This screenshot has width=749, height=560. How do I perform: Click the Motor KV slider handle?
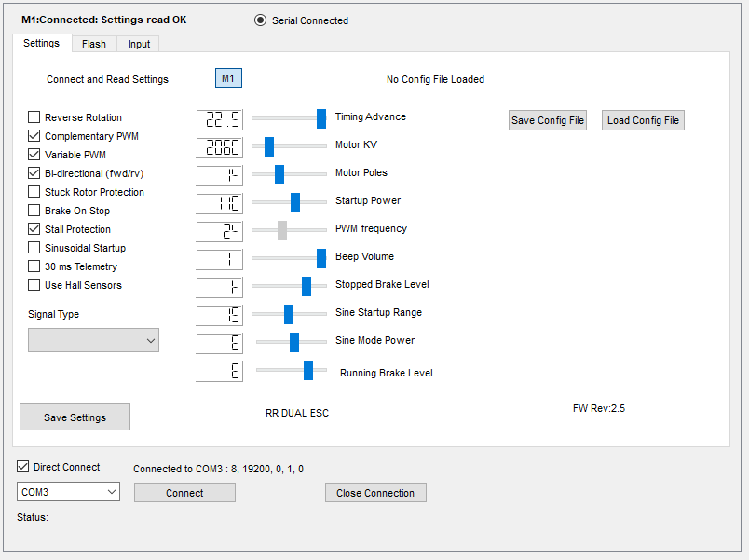coord(269,146)
